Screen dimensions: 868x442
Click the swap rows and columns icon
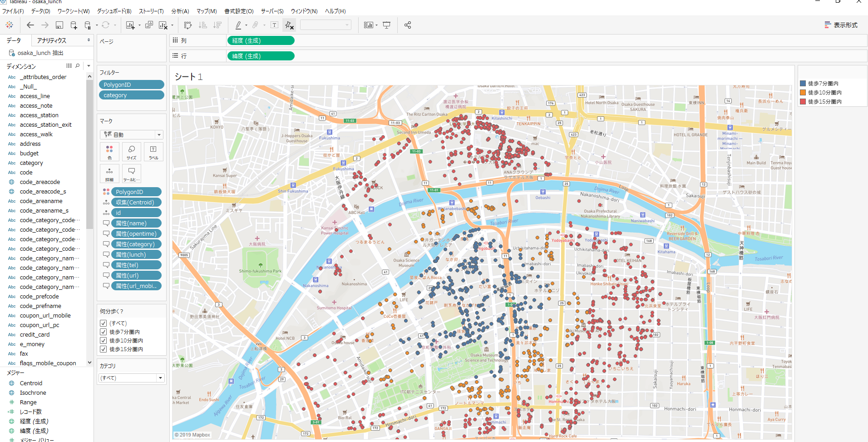187,25
